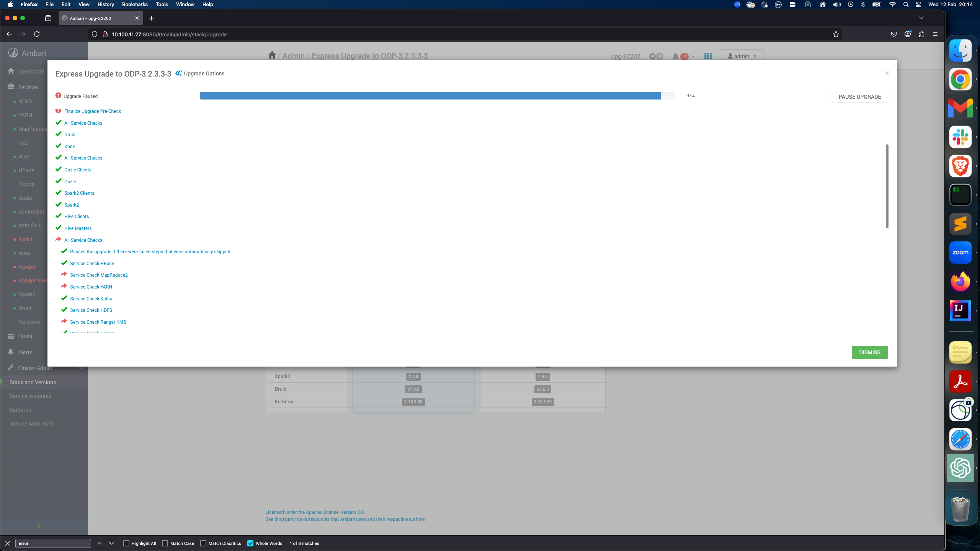This screenshot has width=980, height=551.
Task: Click the upgrade dialog vertical scrollbar
Action: tap(887, 186)
